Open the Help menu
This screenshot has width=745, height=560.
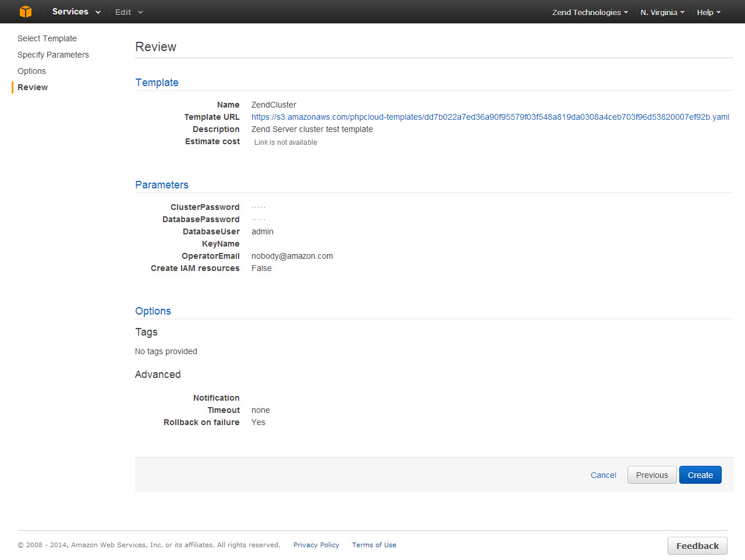[708, 12]
